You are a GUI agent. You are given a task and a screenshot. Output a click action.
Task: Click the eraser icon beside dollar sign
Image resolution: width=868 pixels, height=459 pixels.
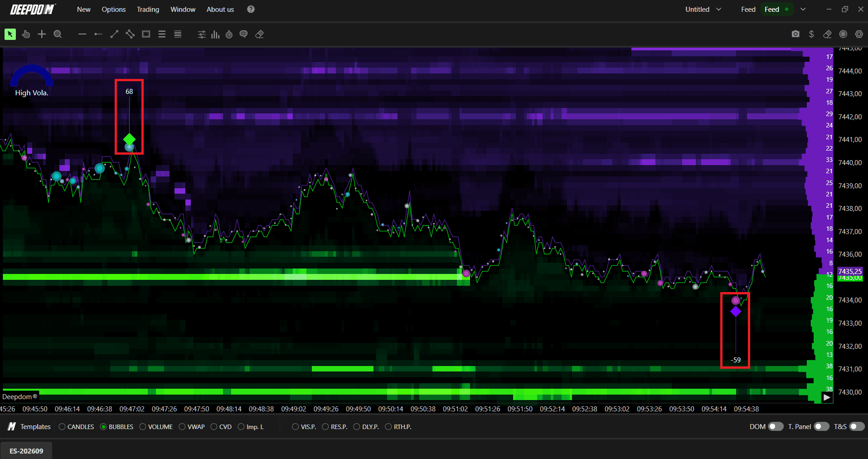[x=827, y=34]
